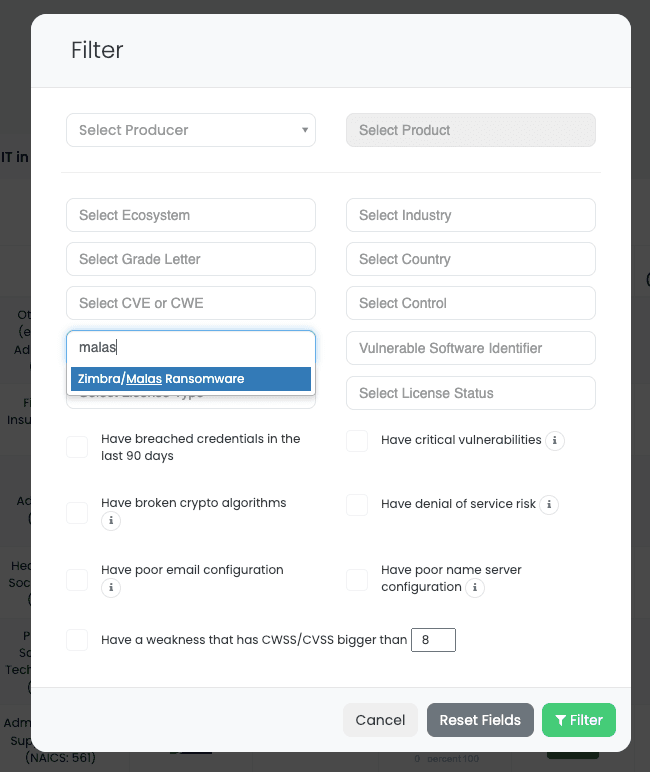
Task: Check the Have critical vulnerabilities box
Action: coord(357,441)
